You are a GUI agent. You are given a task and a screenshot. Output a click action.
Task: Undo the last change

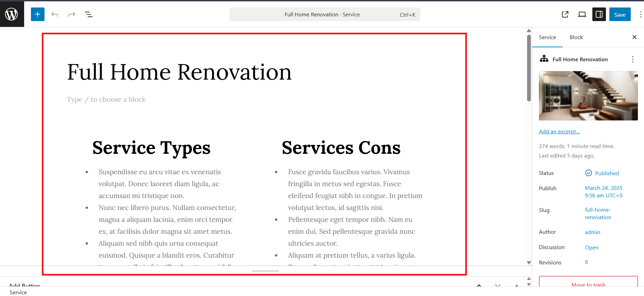tap(55, 14)
